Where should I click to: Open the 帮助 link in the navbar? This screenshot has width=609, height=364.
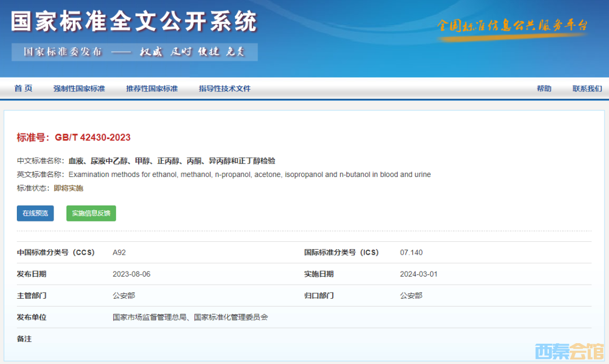544,88
